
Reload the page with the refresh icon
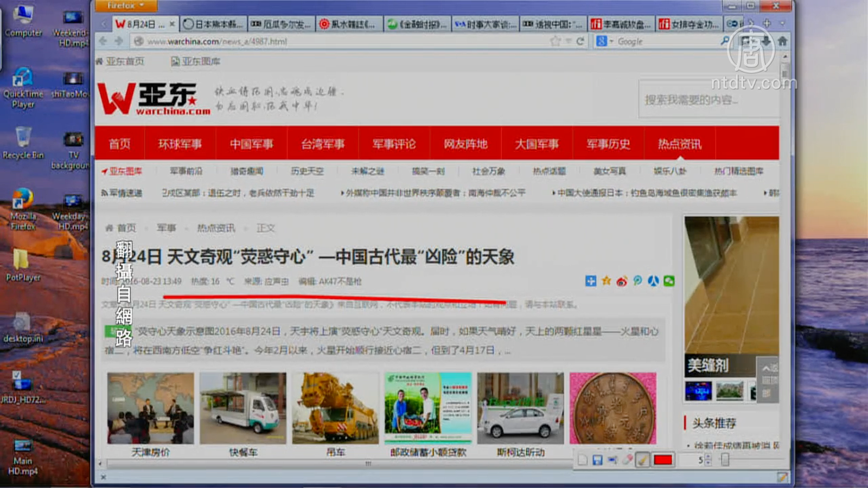[x=580, y=41]
